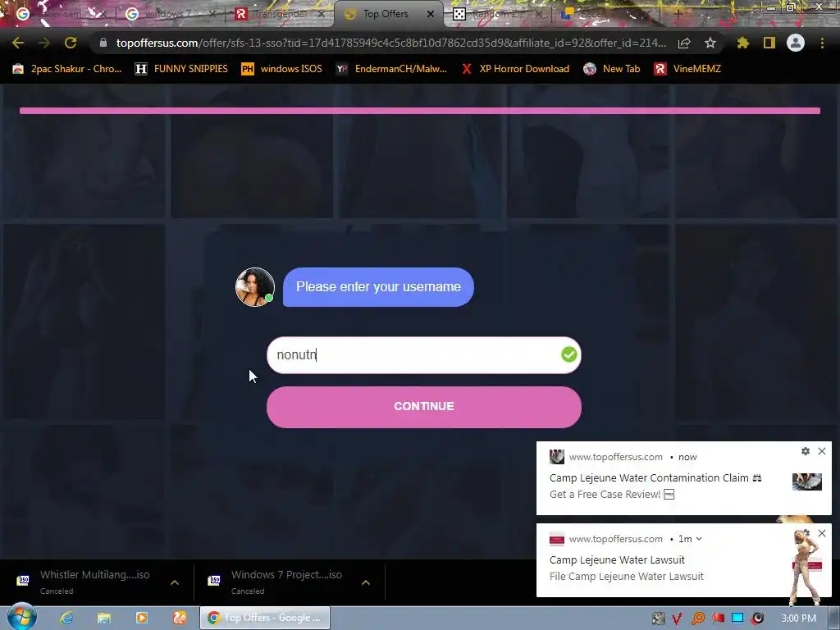The image size is (840, 630).
Task: Reload the current page
Action: click(x=71, y=43)
